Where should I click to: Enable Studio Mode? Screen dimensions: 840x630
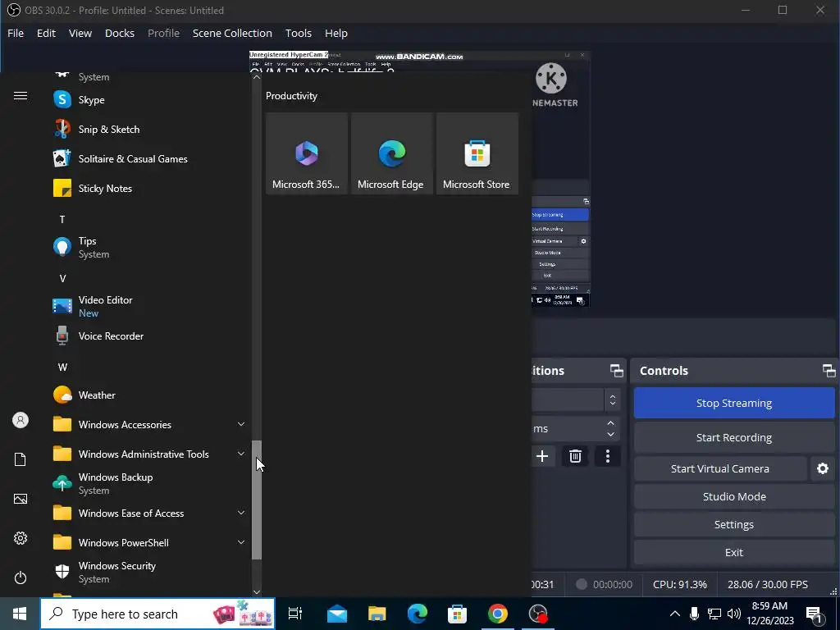(734, 496)
